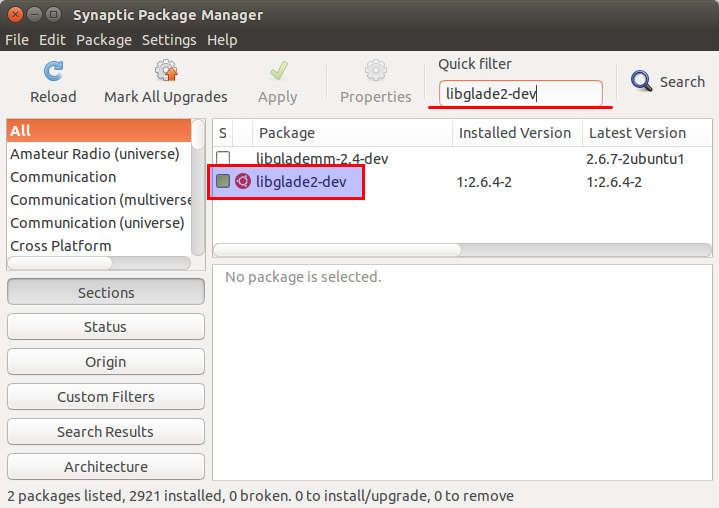Close the Synaptic window
This screenshot has height=508, width=719.
click(16, 15)
